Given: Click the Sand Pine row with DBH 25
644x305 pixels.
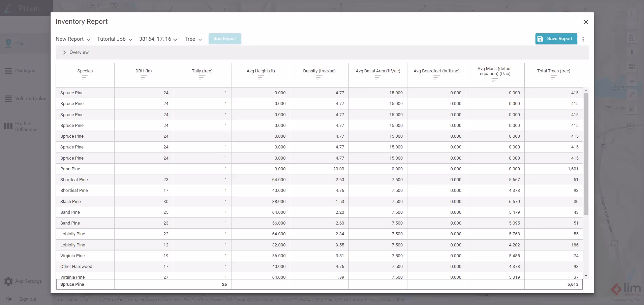Looking at the screenshot, I should tap(319, 212).
